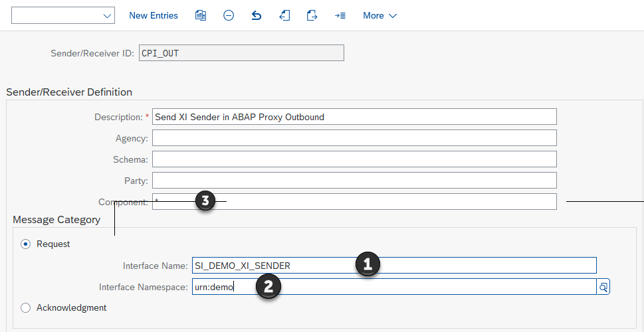The image size is (644, 332).
Task: Select the Acknowledgment radio button
Action: (x=26, y=307)
